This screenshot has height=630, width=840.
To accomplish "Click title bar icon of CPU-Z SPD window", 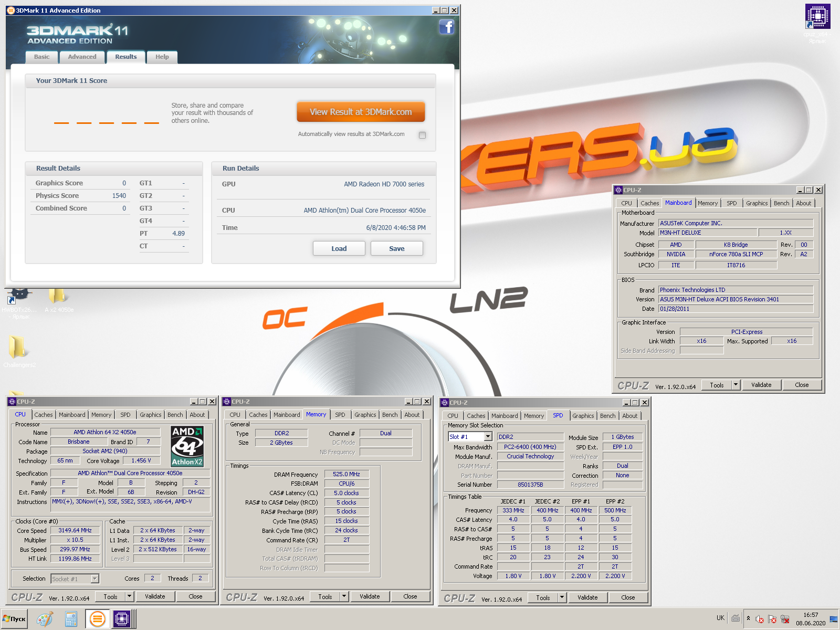I will [445, 403].
